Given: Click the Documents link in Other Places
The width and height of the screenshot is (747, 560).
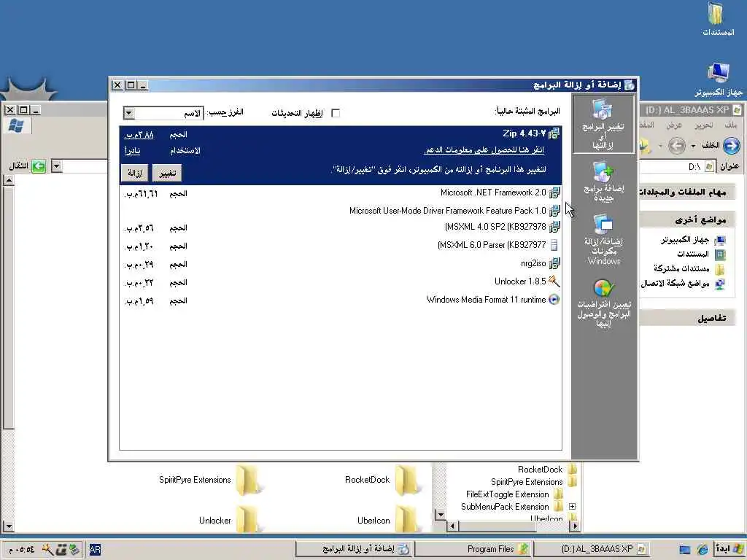Looking at the screenshot, I should click(x=693, y=254).
